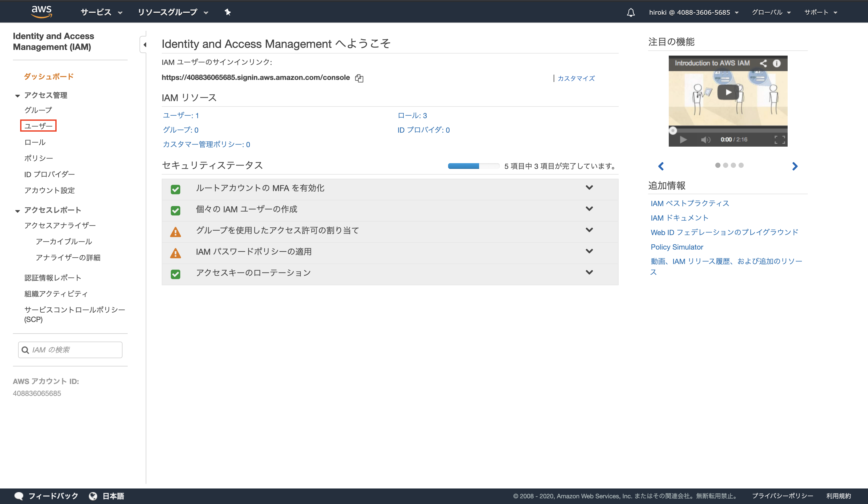Click the カスタマイズ link
Image resolution: width=868 pixels, height=504 pixels.
[576, 78]
